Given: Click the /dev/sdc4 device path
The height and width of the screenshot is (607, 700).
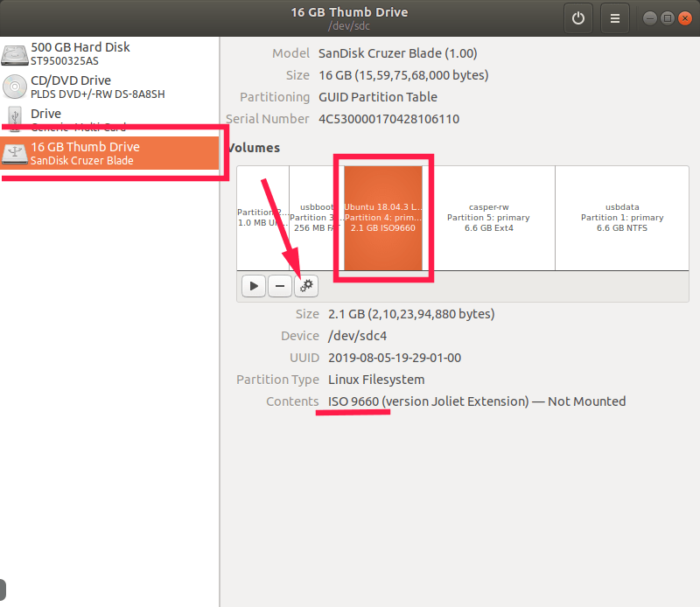Looking at the screenshot, I should click(x=358, y=336).
